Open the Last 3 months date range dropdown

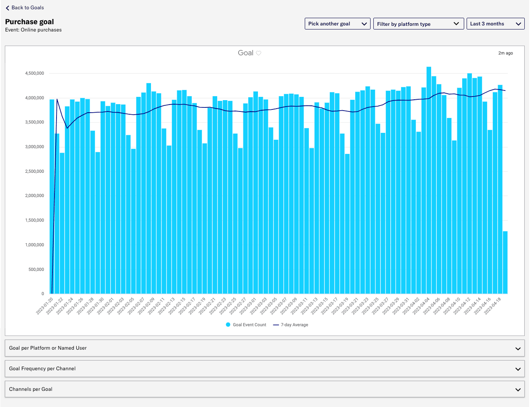495,24
